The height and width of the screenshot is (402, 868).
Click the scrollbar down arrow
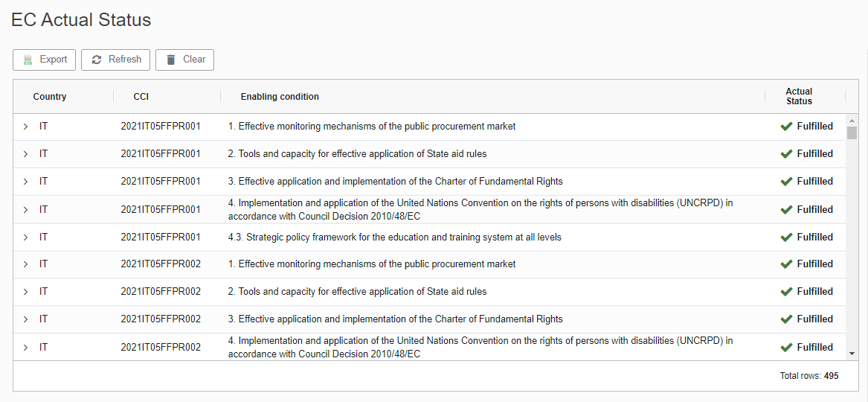pyautogui.click(x=852, y=354)
